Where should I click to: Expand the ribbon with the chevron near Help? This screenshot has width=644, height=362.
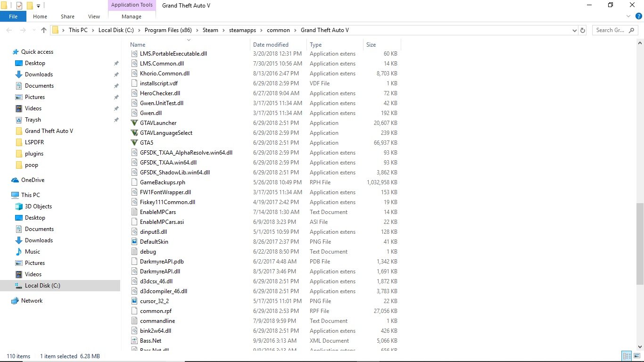tap(628, 16)
